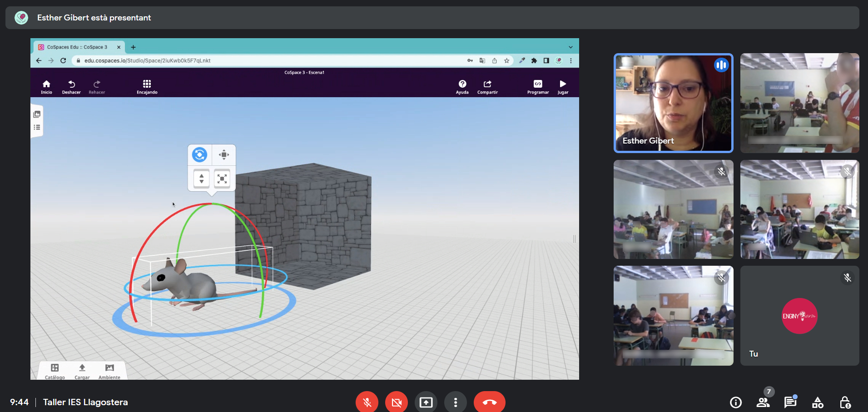Click the Taller IES Llagostera meeting name
Image resolution: width=868 pixels, height=412 pixels.
[x=85, y=402]
